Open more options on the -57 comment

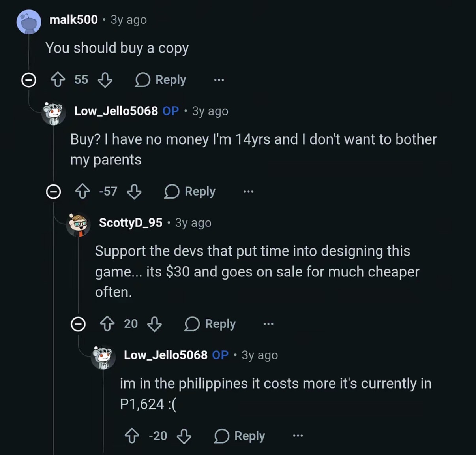[249, 192]
